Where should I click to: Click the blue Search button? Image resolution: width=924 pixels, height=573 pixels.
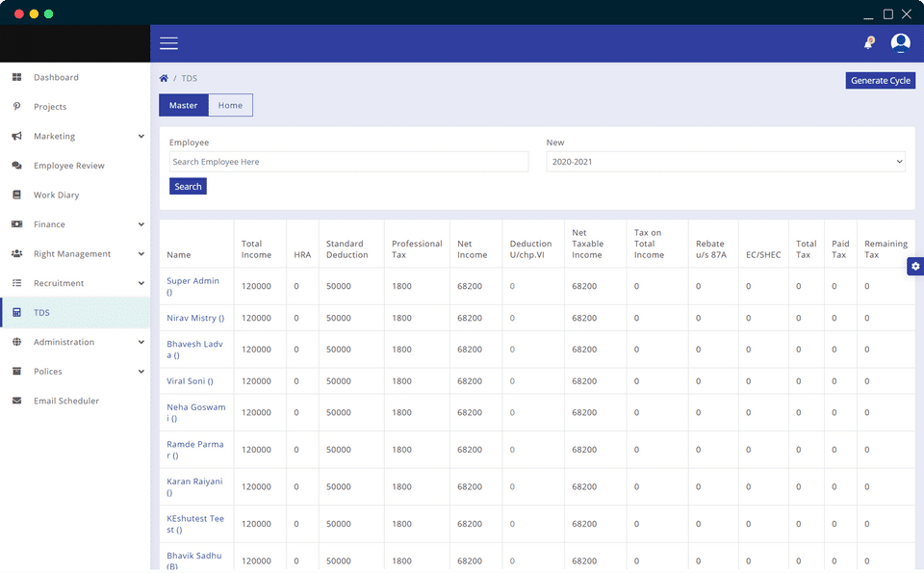click(188, 187)
